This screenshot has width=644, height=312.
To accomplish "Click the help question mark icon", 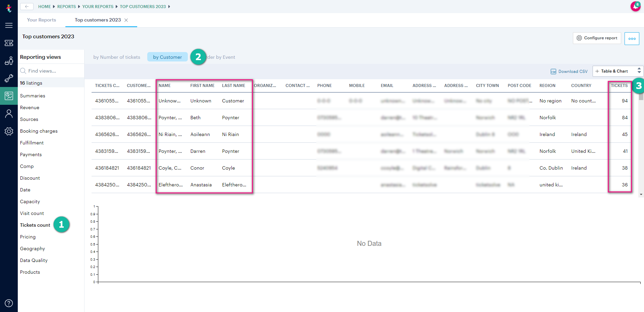I will tap(9, 303).
